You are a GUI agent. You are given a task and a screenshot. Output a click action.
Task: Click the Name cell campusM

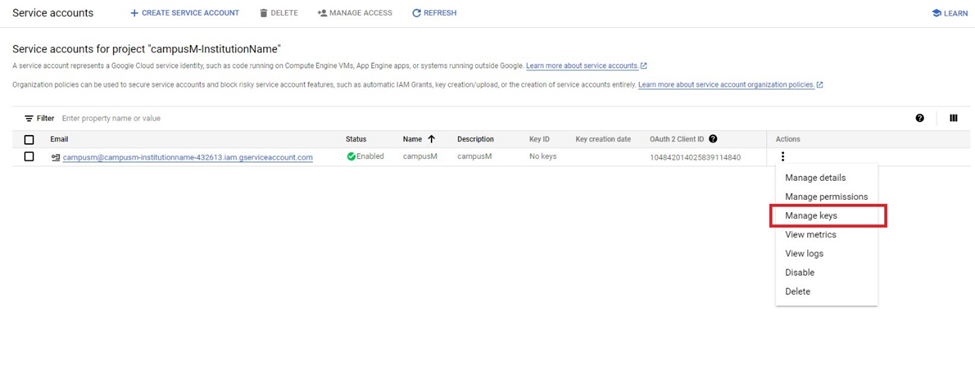[420, 157]
